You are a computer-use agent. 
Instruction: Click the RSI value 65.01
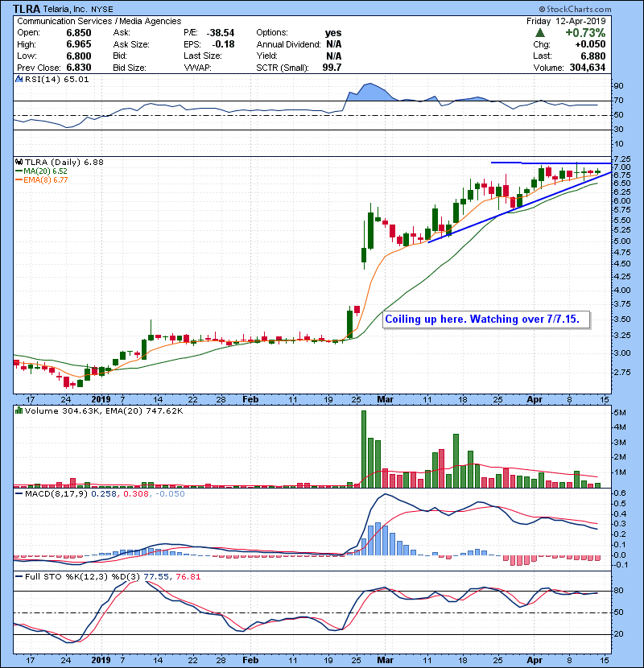(78, 79)
